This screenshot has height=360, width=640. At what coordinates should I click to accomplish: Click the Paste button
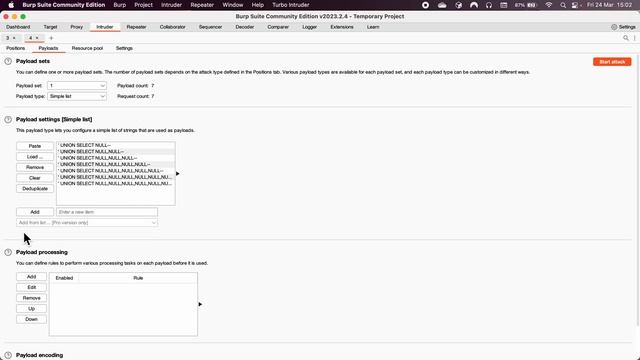35,146
